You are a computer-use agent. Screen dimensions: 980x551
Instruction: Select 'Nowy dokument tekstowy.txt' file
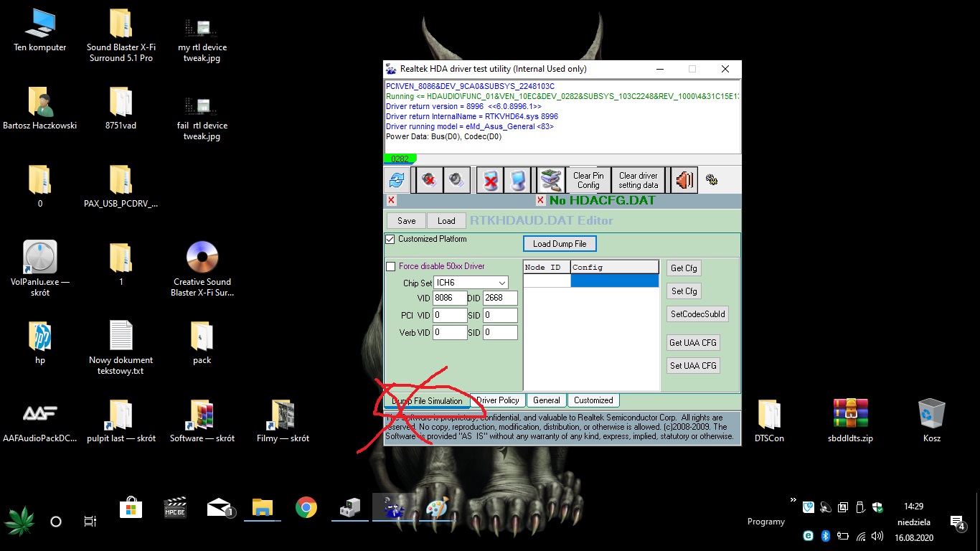(121, 347)
